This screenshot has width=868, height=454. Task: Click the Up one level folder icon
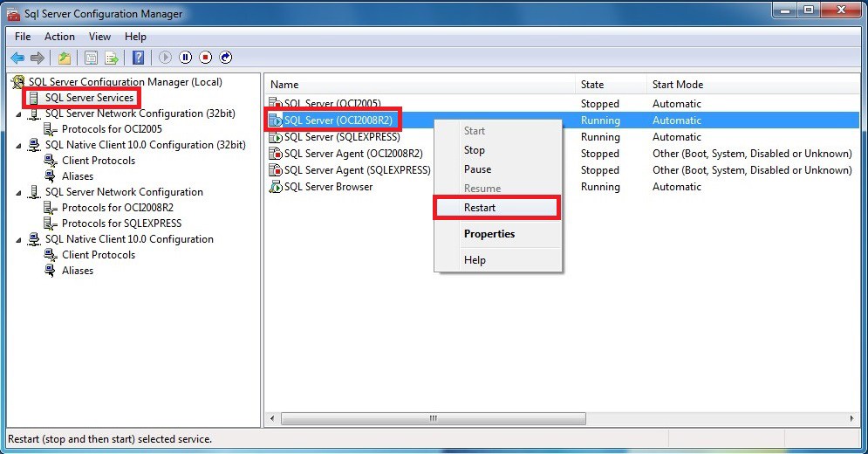(65, 58)
